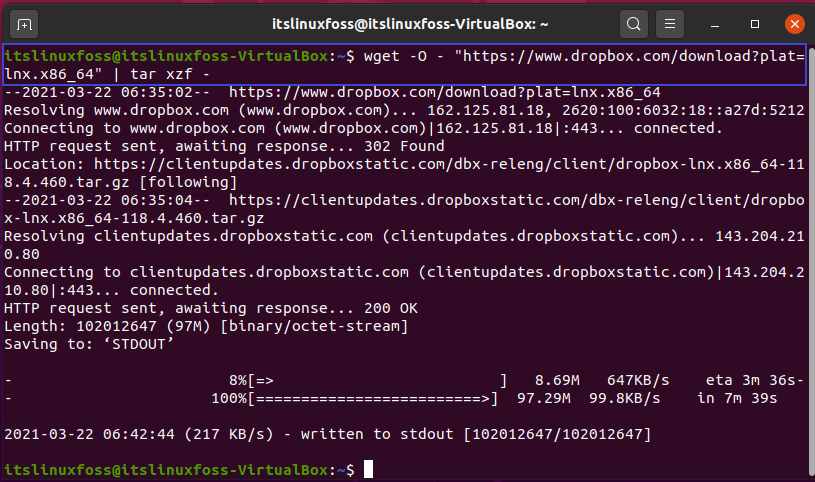The image size is (815, 482).
Task: Click the '[following]' text
Action: point(188,183)
